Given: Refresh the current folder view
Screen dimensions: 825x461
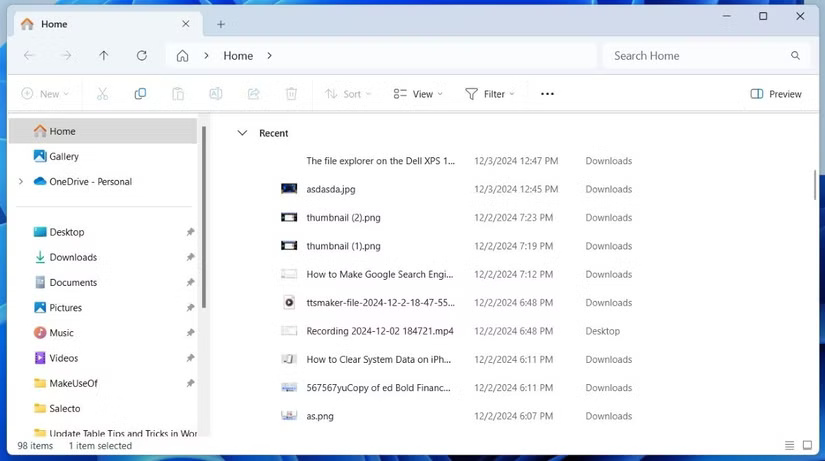Looking at the screenshot, I should coord(141,56).
